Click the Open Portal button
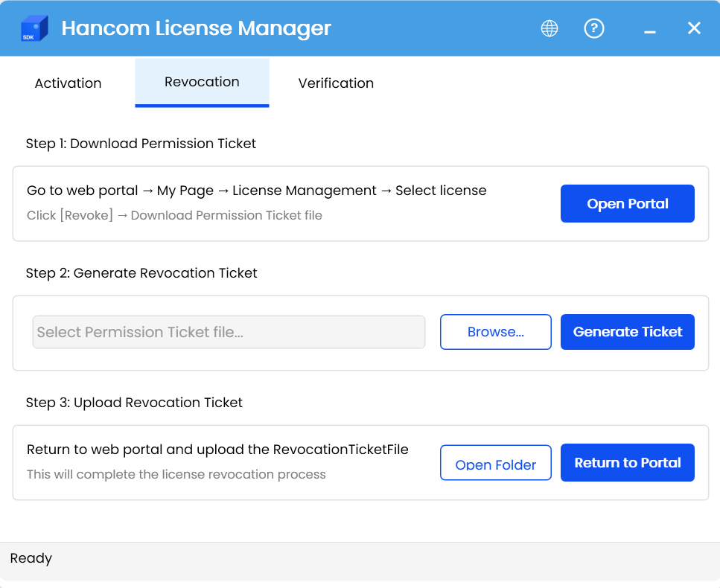 pyautogui.click(x=627, y=203)
